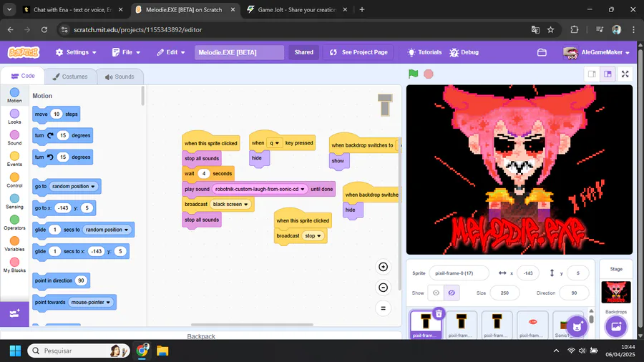Click Choose a Backdrop button

coord(616,327)
